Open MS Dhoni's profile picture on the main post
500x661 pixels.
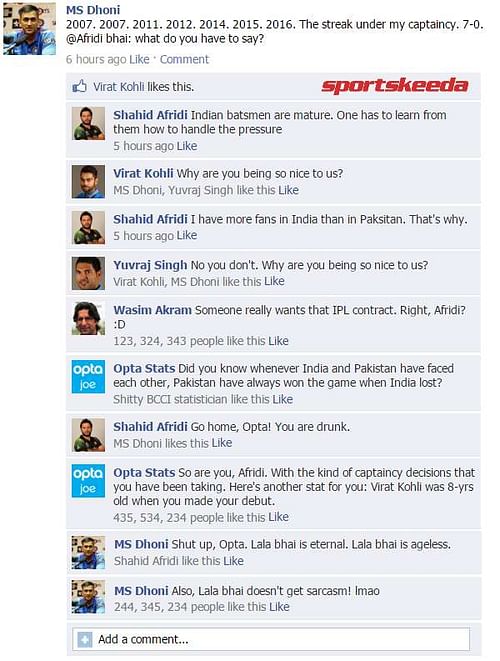tap(30, 30)
